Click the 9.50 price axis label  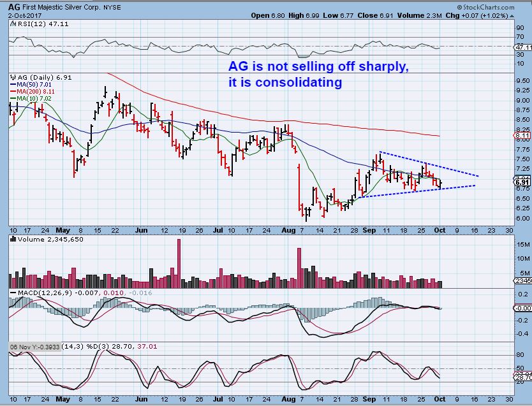tap(522, 81)
